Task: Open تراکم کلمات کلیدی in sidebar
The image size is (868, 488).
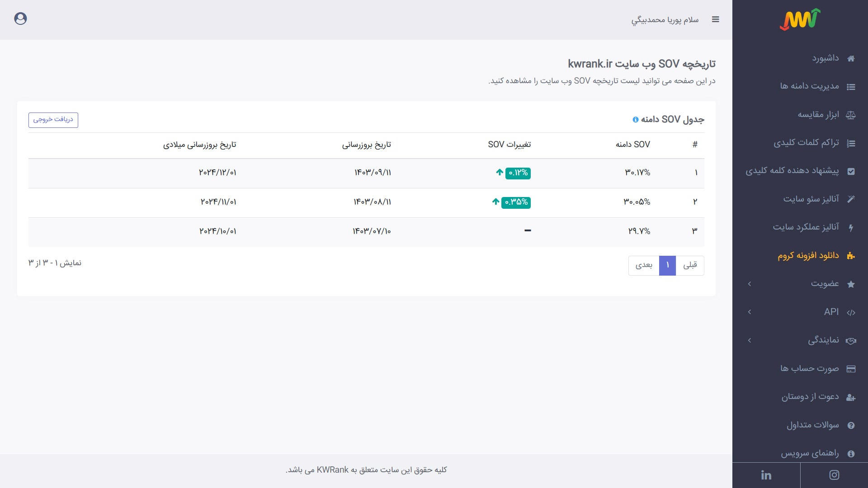Action: point(806,143)
